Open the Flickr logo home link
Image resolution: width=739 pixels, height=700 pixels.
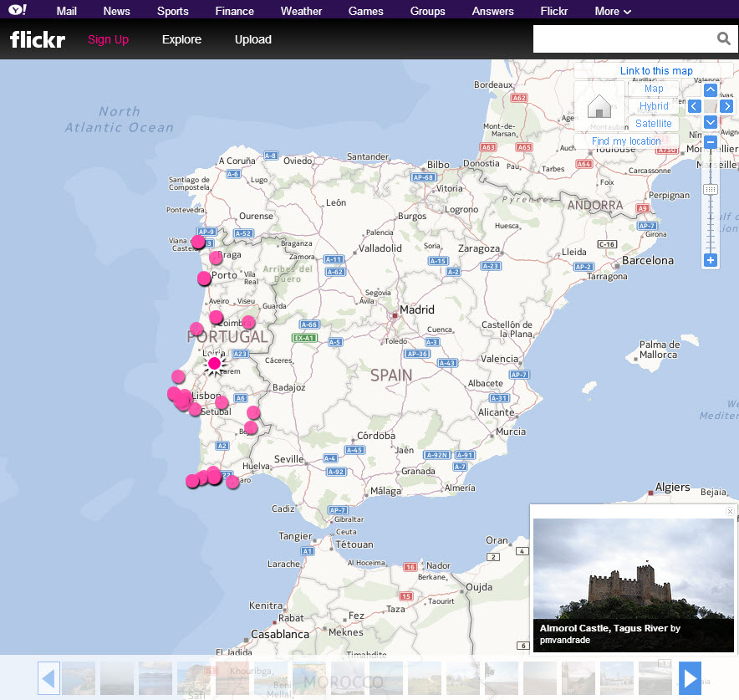click(x=38, y=39)
